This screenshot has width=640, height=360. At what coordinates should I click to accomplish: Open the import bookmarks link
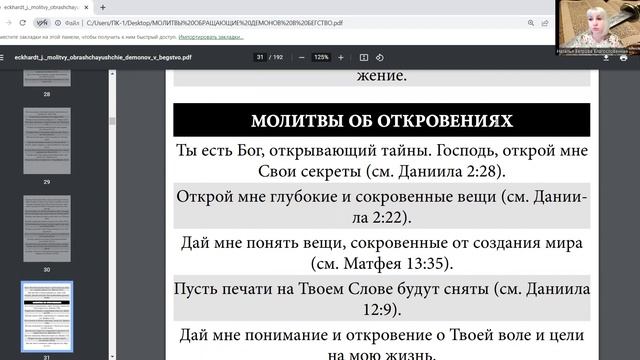pyautogui.click(x=211, y=37)
